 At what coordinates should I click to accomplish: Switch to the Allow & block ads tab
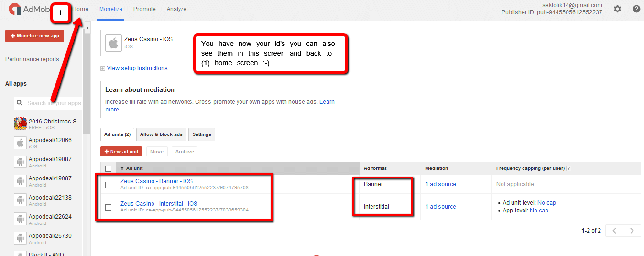(x=161, y=134)
